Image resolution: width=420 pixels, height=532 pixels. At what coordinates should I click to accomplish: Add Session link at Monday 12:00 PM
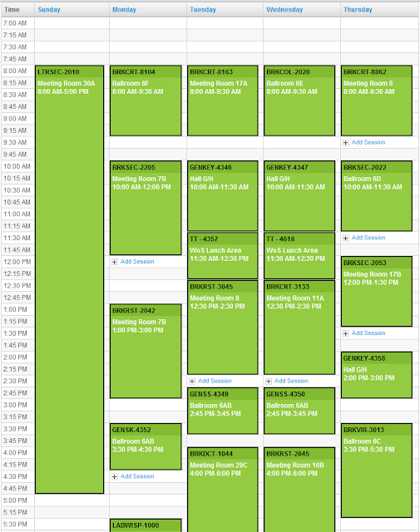click(137, 261)
